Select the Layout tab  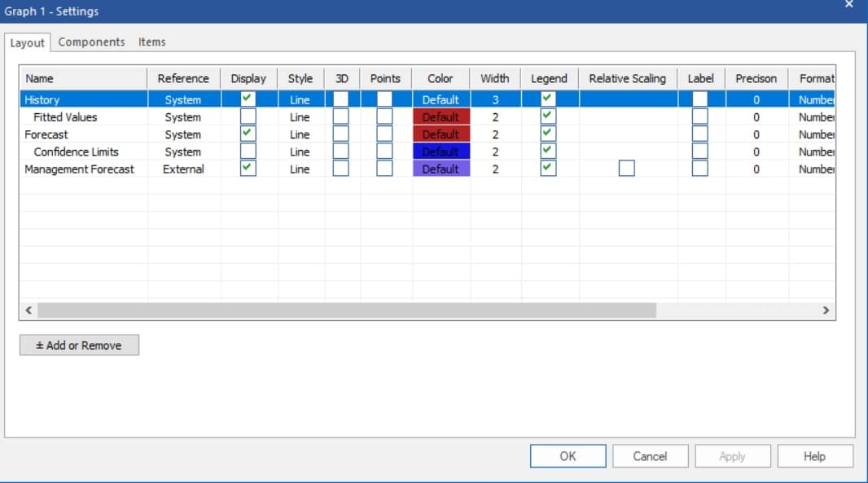pos(28,42)
